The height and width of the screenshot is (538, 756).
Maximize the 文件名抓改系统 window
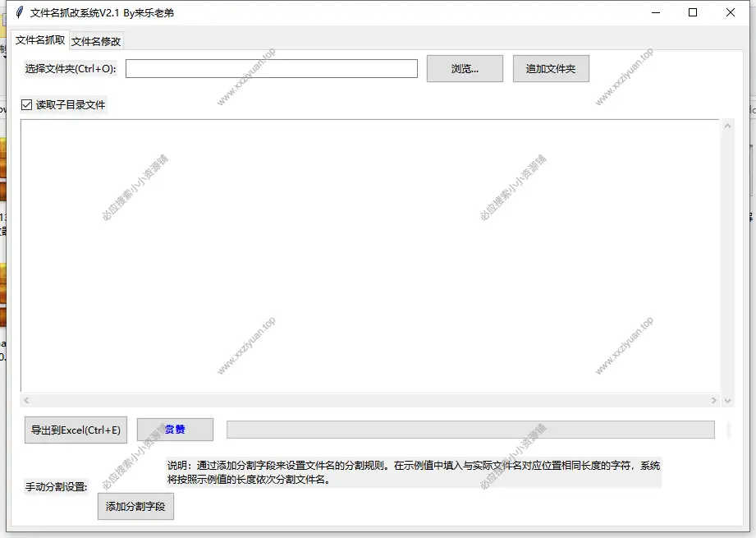(x=693, y=12)
